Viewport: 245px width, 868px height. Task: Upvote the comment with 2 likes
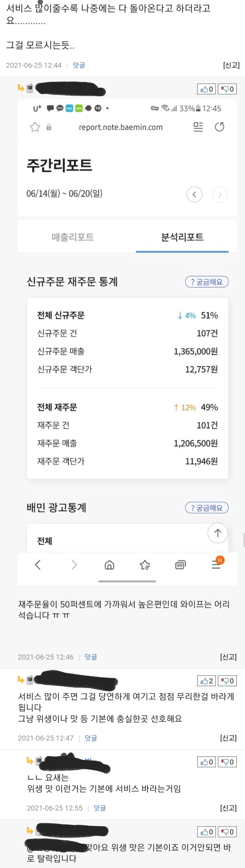click(x=206, y=681)
